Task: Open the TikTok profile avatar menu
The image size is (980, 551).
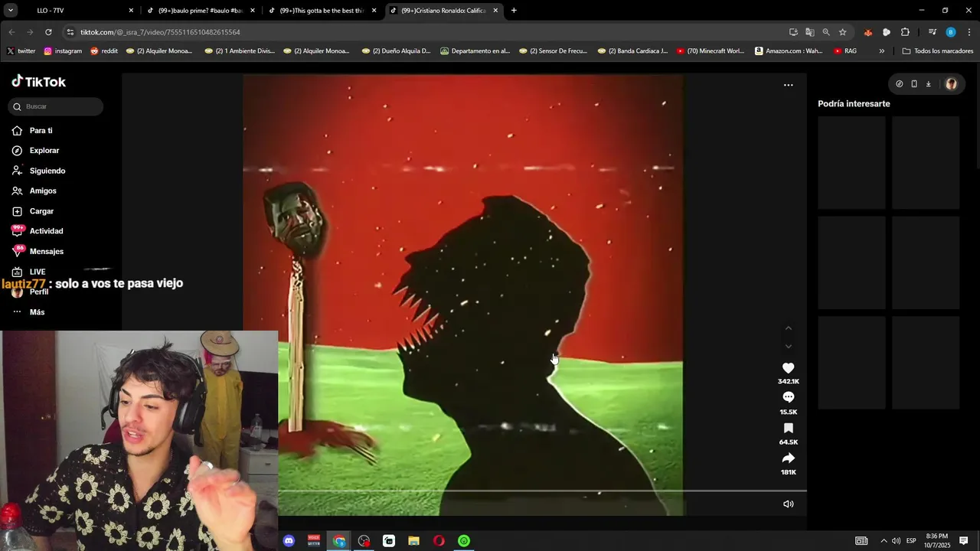Action: 951,84
